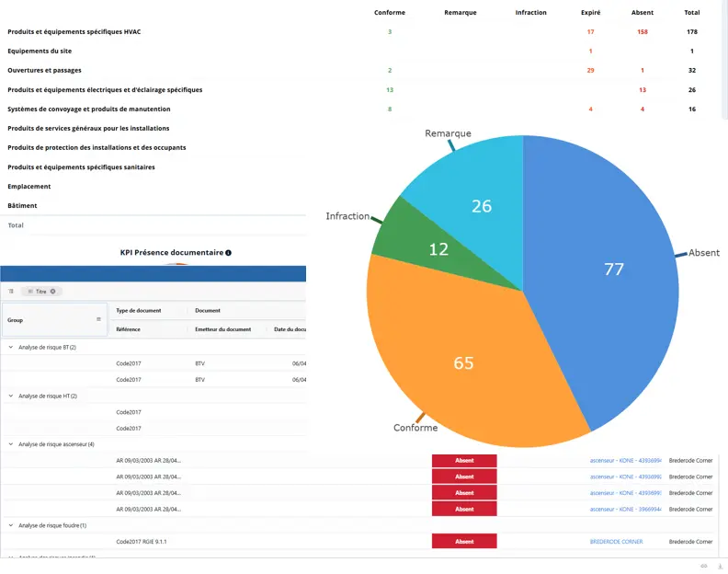Image resolution: width=728 pixels, height=574 pixels.
Task: Sort by Type de document column
Action: pyautogui.click(x=138, y=311)
